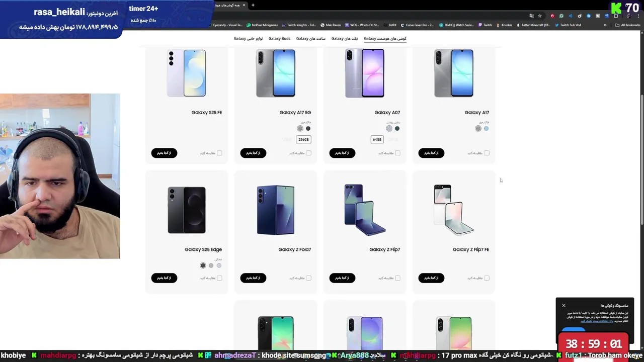
Task: Switch to the Galaxy Buds category tab
Action: [x=279, y=39]
